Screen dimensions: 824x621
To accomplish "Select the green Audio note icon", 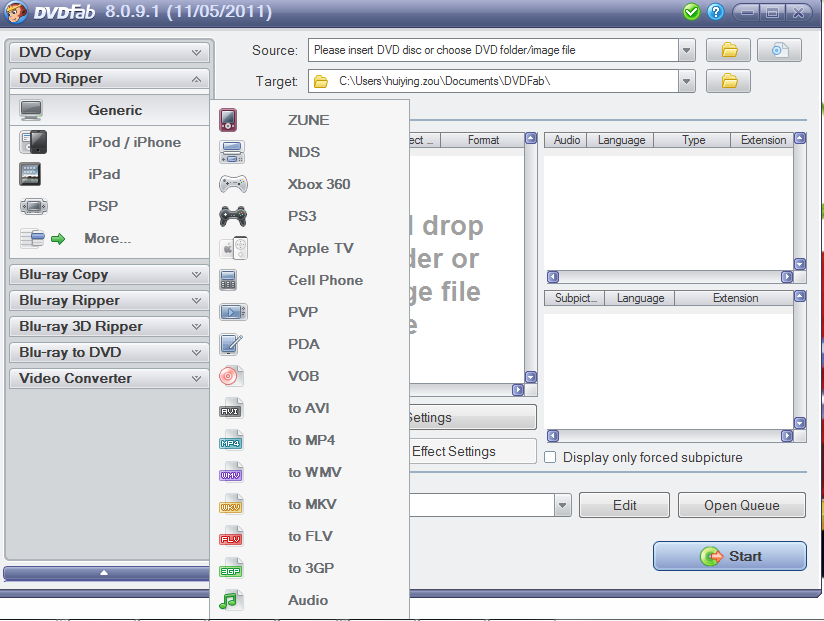I will [x=231, y=600].
